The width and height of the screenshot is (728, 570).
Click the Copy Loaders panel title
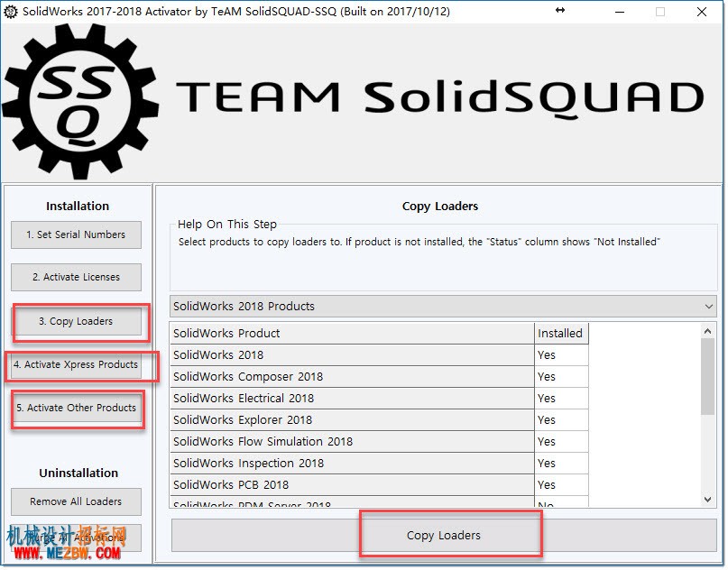point(439,207)
